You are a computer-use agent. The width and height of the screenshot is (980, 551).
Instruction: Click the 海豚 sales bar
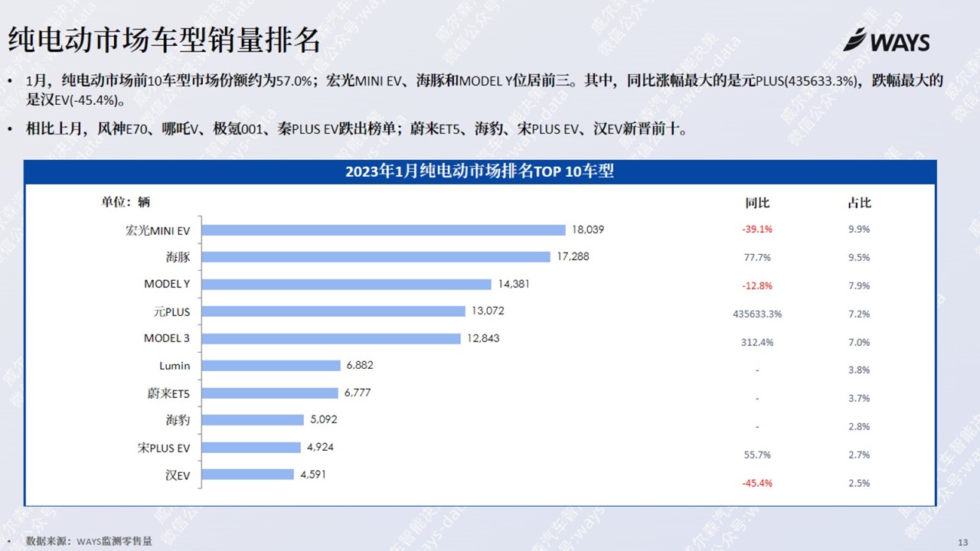click(376, 257)
